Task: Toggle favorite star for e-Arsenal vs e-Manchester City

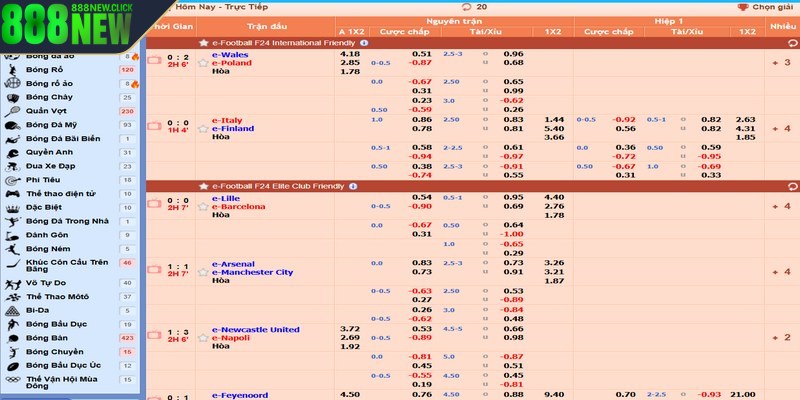Action: click(203, 272)
